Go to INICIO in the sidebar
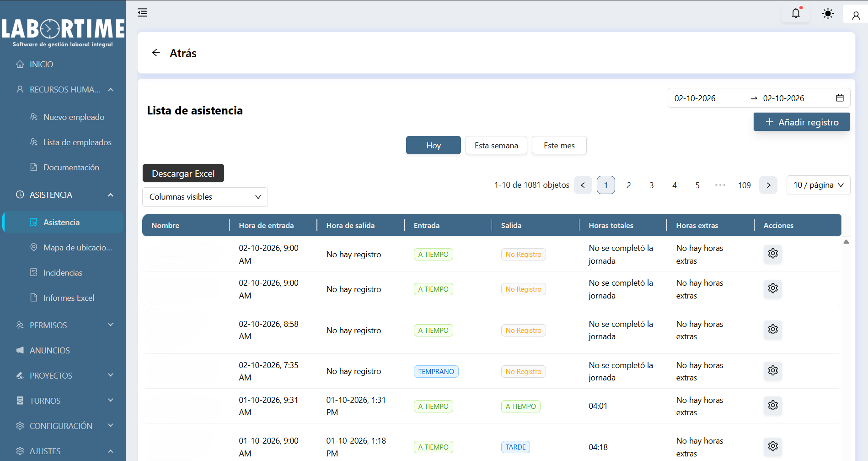868x461 pixels. (x=63, y=65)
